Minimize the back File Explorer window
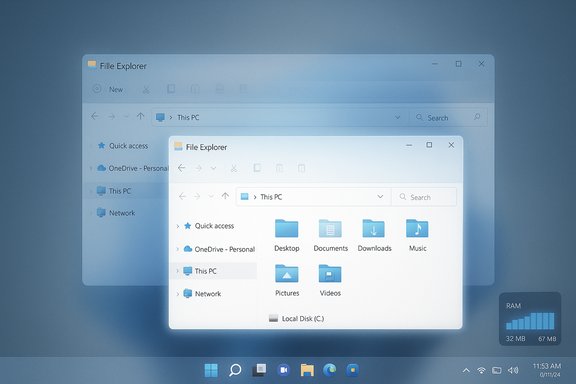Screen dimensions: 576x384 [x=435, y=64]
